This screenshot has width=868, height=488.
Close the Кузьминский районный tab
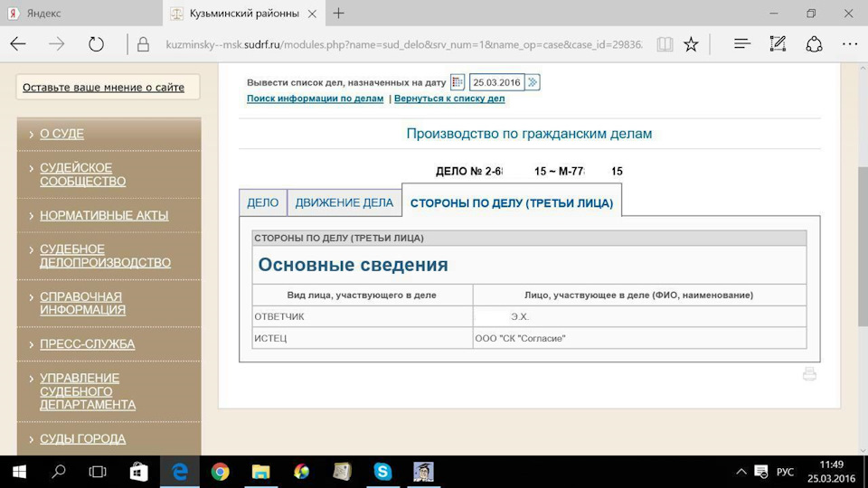[312, 14]
